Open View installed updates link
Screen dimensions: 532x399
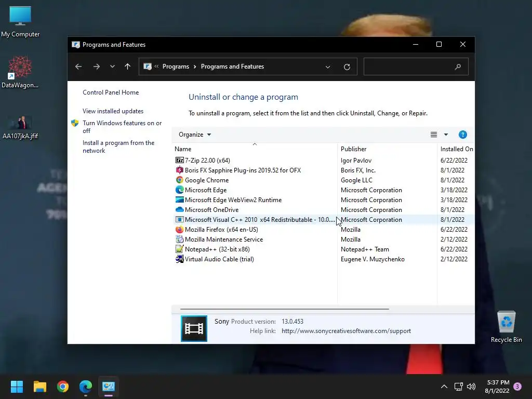(x=113, y=111)
